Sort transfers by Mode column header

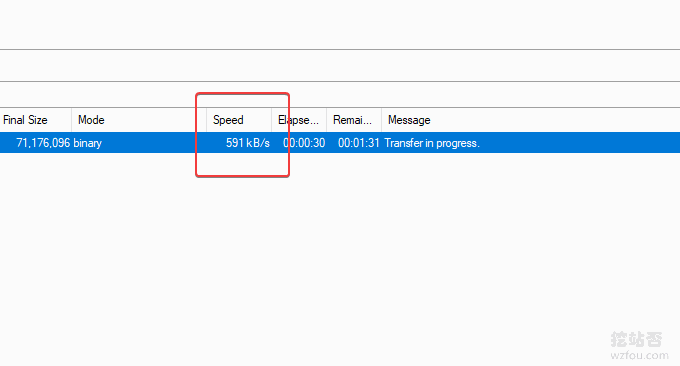(139, 120)
